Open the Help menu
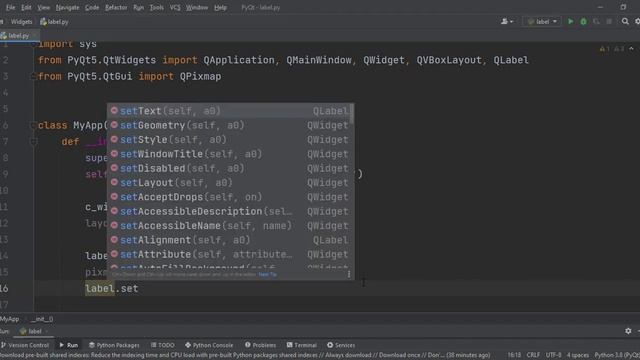Image resolution: width=640 pixels, height=360 pixels. [x=220, y=7]
